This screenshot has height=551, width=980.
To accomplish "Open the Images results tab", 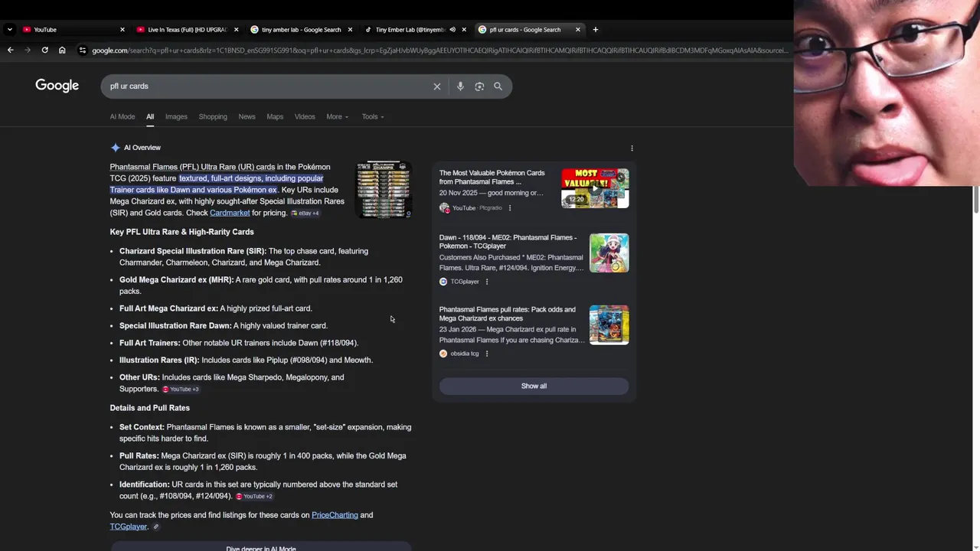I will point(176,117).
